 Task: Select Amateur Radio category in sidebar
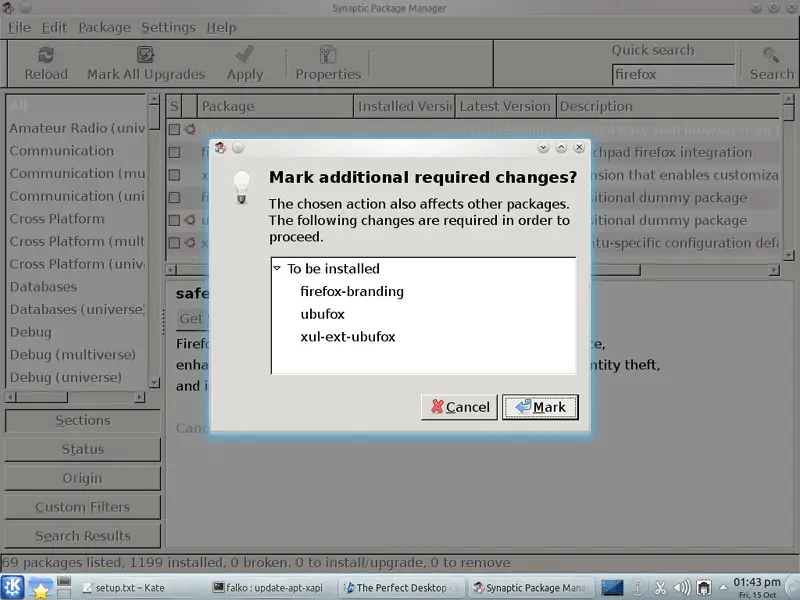point(77,128)
